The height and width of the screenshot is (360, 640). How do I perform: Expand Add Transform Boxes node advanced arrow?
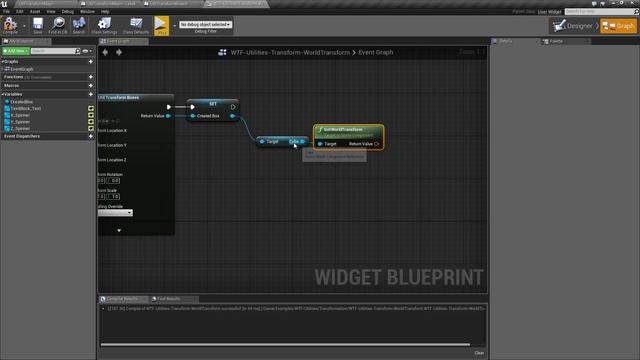point(119,231)
